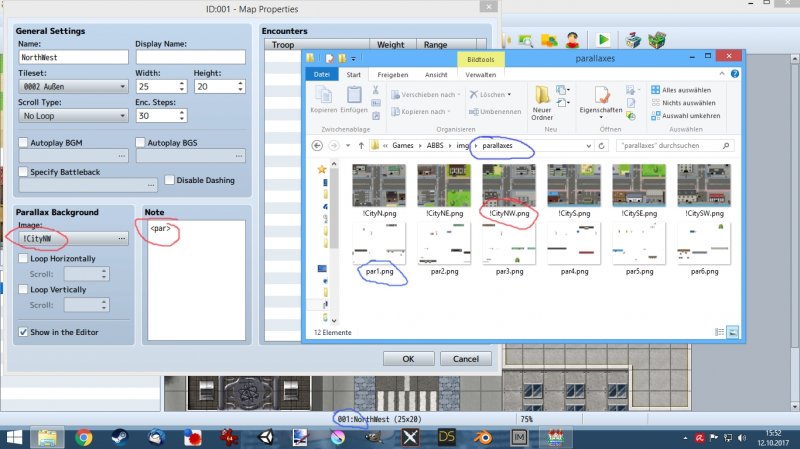Open the Datei tab in Explorer
800x449 pixels.
point(321,74)
